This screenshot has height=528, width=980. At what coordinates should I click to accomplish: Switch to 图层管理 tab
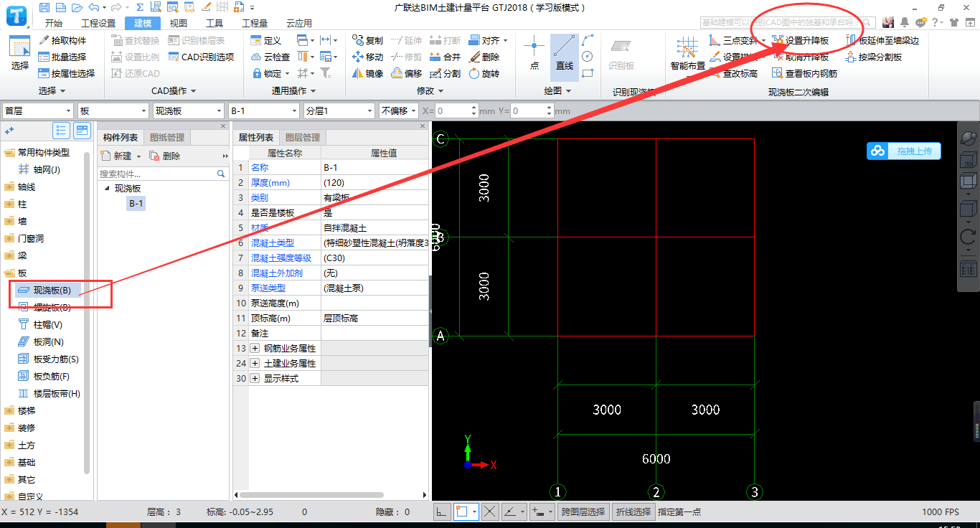pyautogui.click(x=303, y=138)
